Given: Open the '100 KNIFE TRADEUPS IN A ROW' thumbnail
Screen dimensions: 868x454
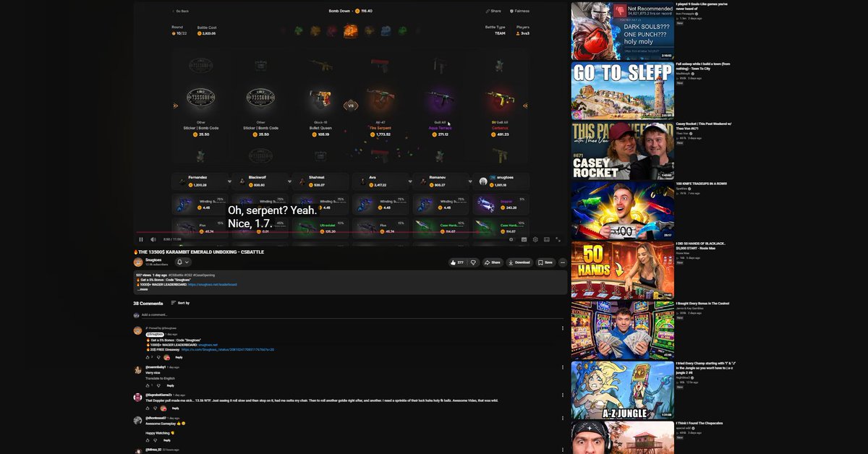Looking at the screenshot, I should [622, 210].
